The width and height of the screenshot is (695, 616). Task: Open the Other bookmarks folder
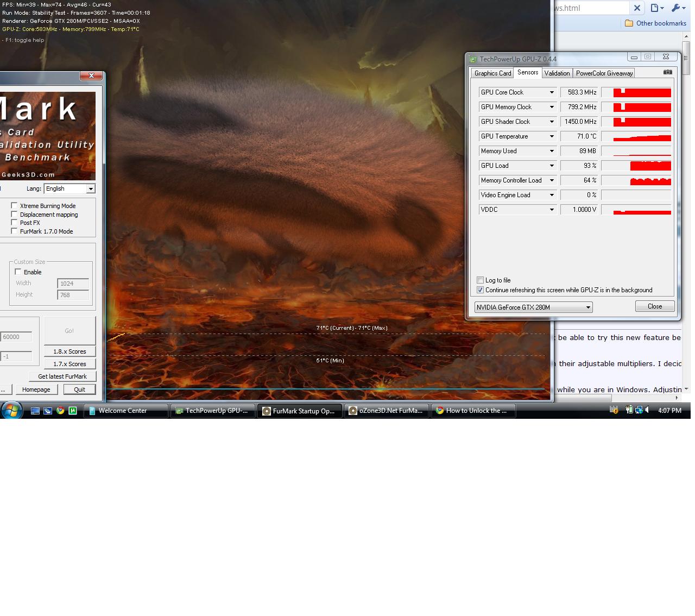coord(655,23)
